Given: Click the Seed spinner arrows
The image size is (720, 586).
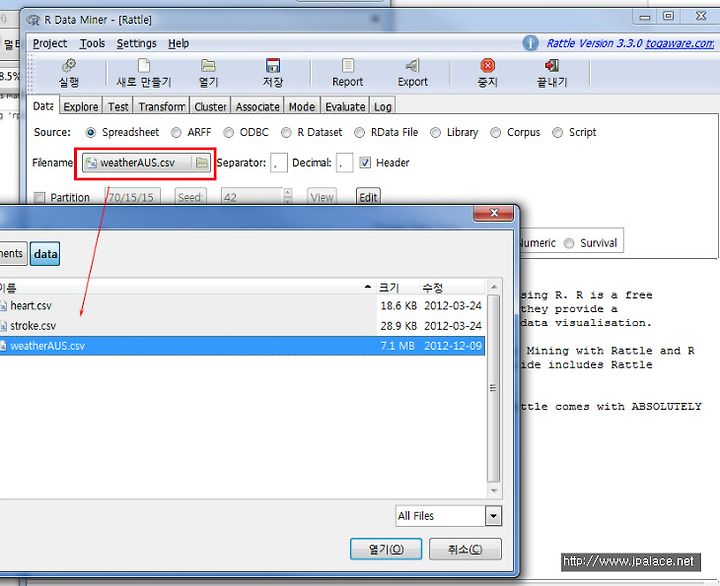Looking at the screenshot, I should click(x=288, y=197).
